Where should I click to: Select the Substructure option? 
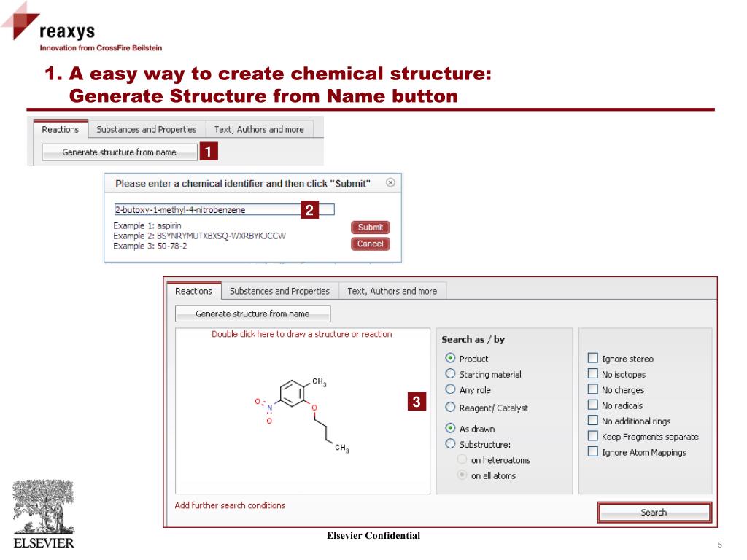coord(450,444)
